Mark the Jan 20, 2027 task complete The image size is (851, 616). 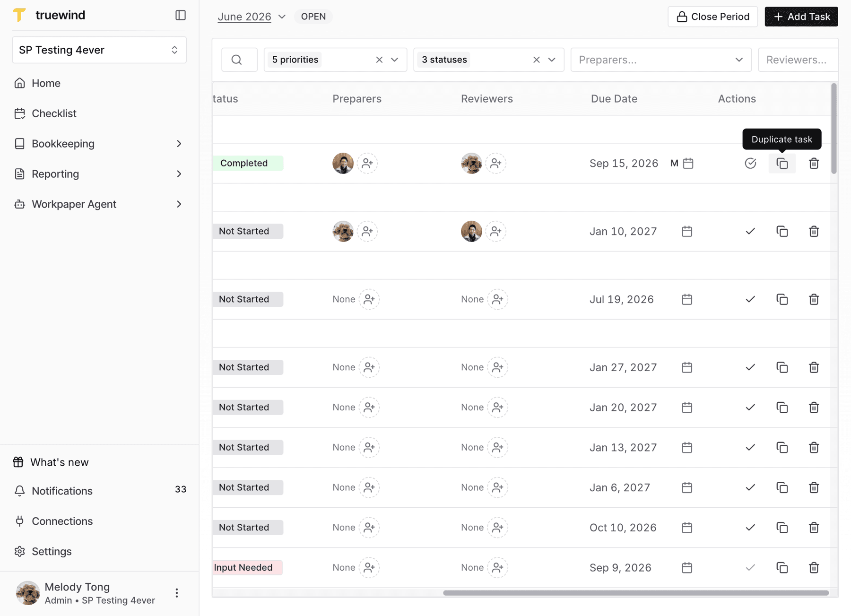(750, 407)
